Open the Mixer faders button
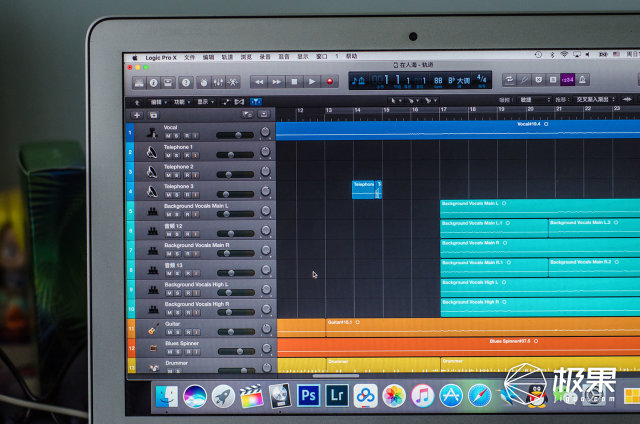The height and width of the screenshot is (424, 640). coord(218,83)
